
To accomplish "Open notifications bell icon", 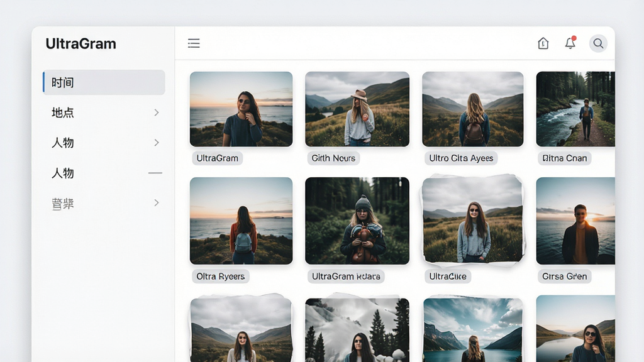I will coord(570,43).
